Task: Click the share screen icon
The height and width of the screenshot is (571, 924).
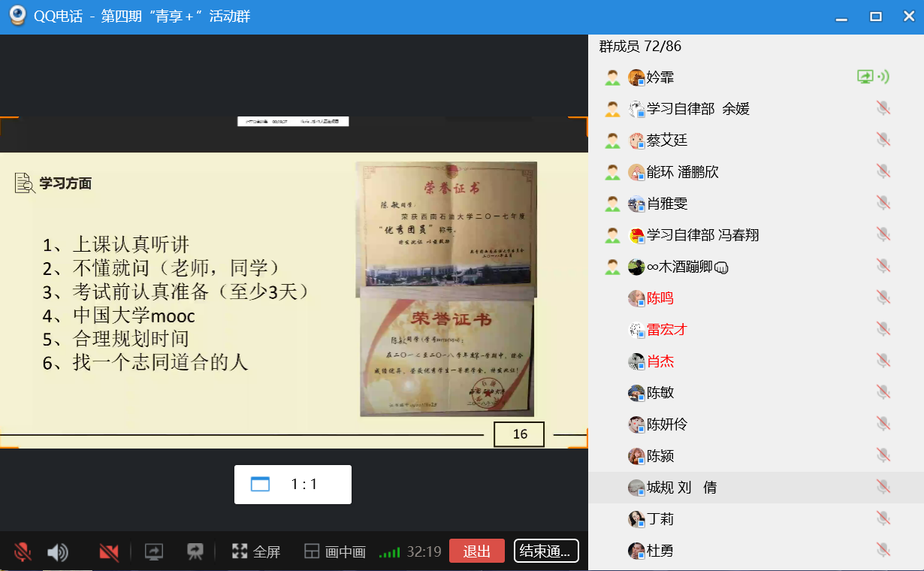Action: [x=154, y=551]
